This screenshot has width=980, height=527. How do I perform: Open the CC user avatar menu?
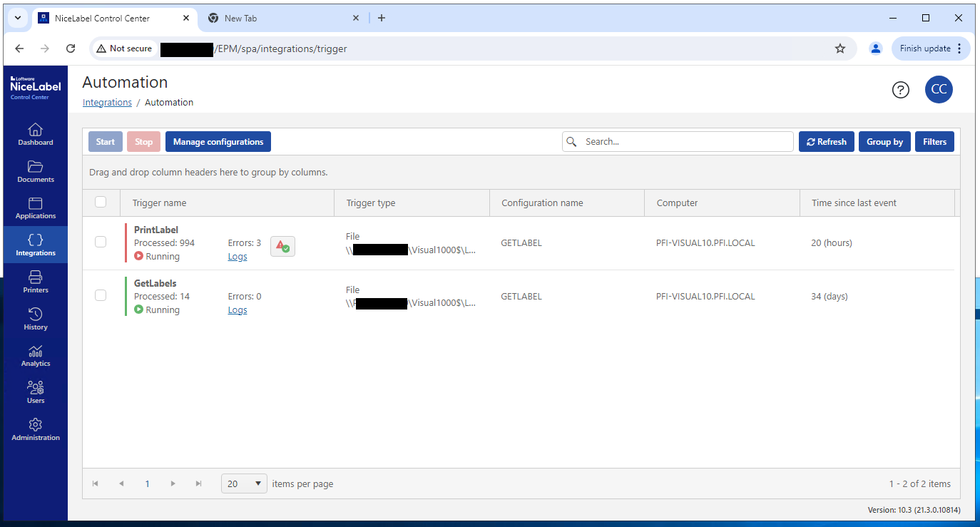pyautogui.click(x=939, y=89)
